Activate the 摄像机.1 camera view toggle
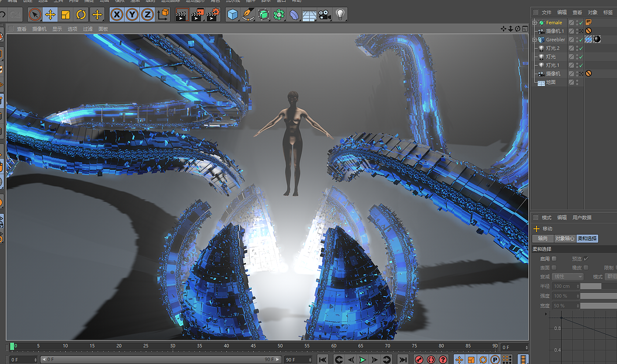Viewport: 617px width, 364px height. tap(581, 31)
